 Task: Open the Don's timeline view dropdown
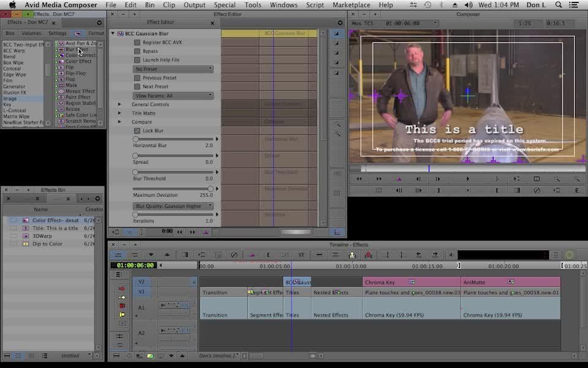point(219,356)
